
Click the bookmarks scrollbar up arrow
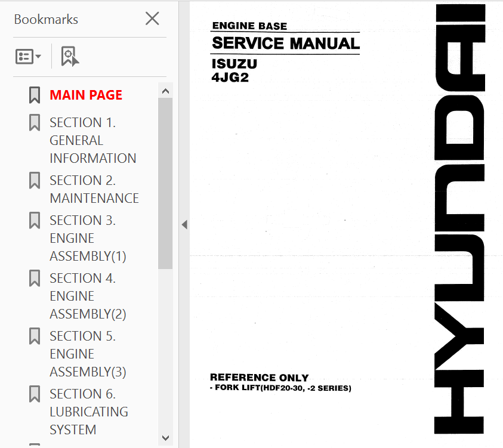click(165, 91)
